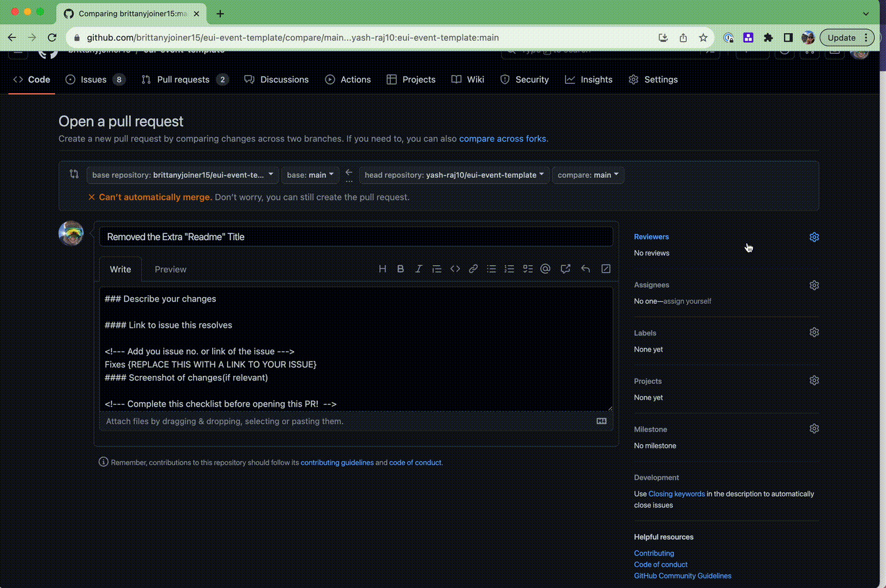This screenshot has height=588, width=886.
Task: Insert a numbered list
Action: (509, 269)
